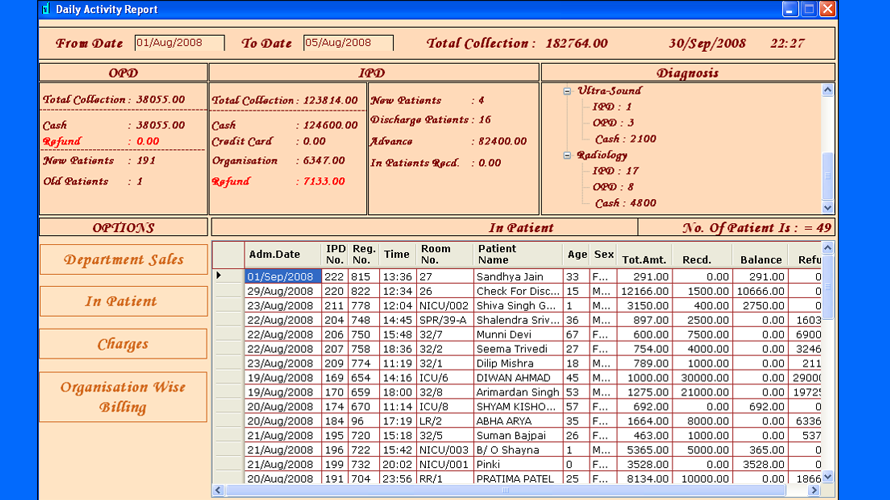Click the Daily Activity Report title bar icon
Viewport: 890px width, 500px height.
coord(46,9)
